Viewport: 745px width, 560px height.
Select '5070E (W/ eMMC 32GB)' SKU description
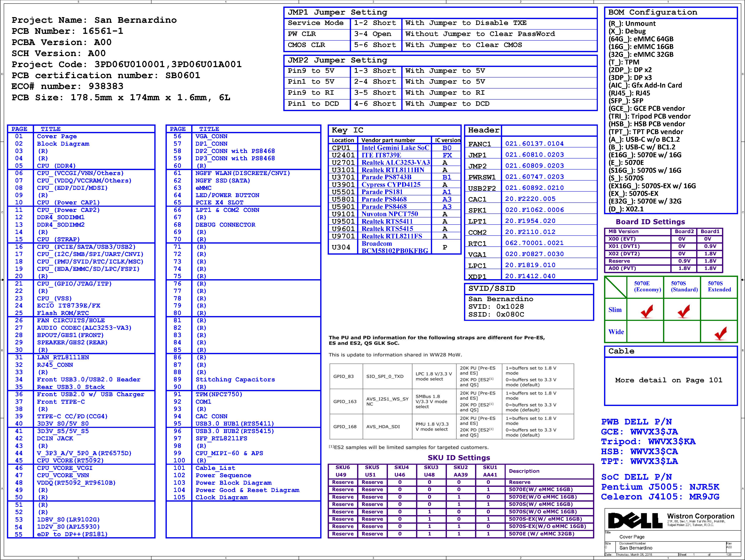(x=542, y=534)
